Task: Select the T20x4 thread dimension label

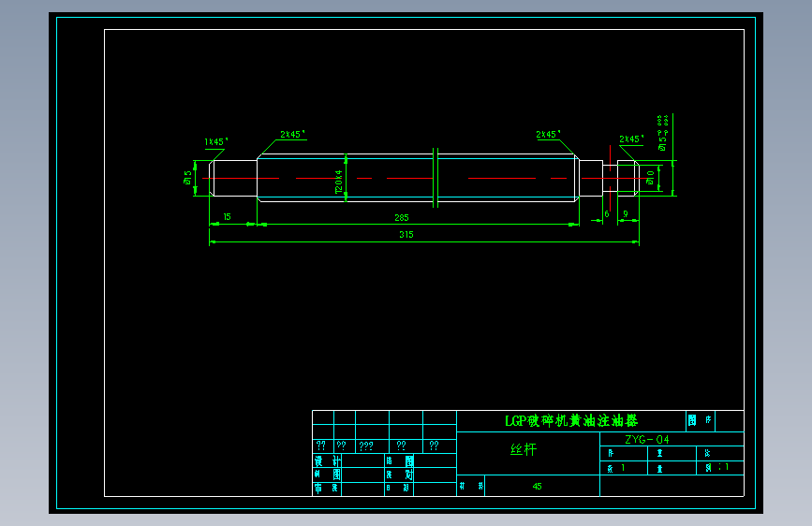Action: [339, 183]
